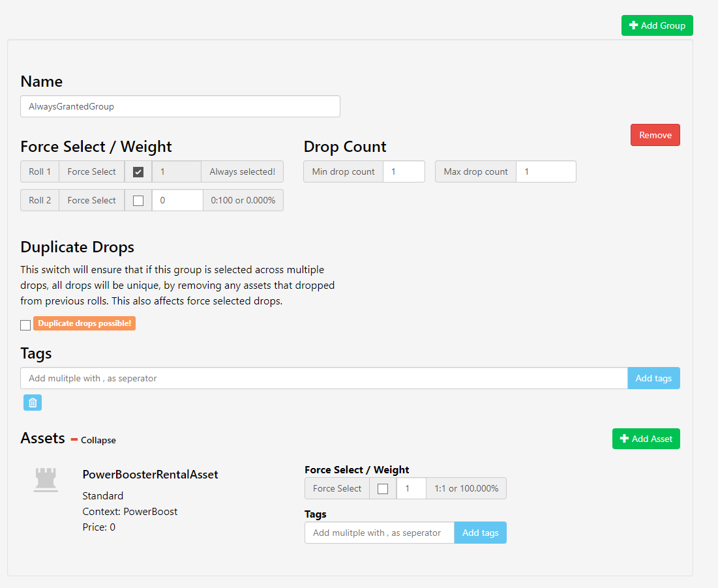Check the Roll 2 Force Select checkbox
Image resolution: width=718 pixels, height=588 pixels.
tap(138, 200)
